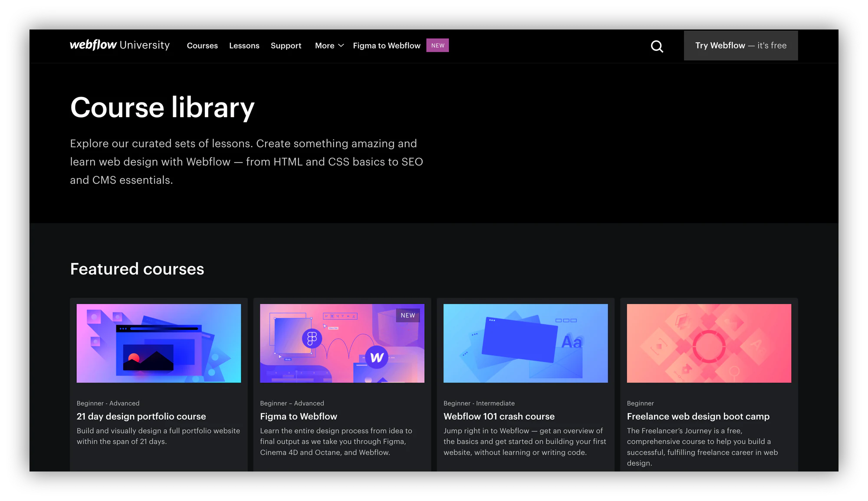Click the 'Explore our curated sets' intro paragraph

247,162
